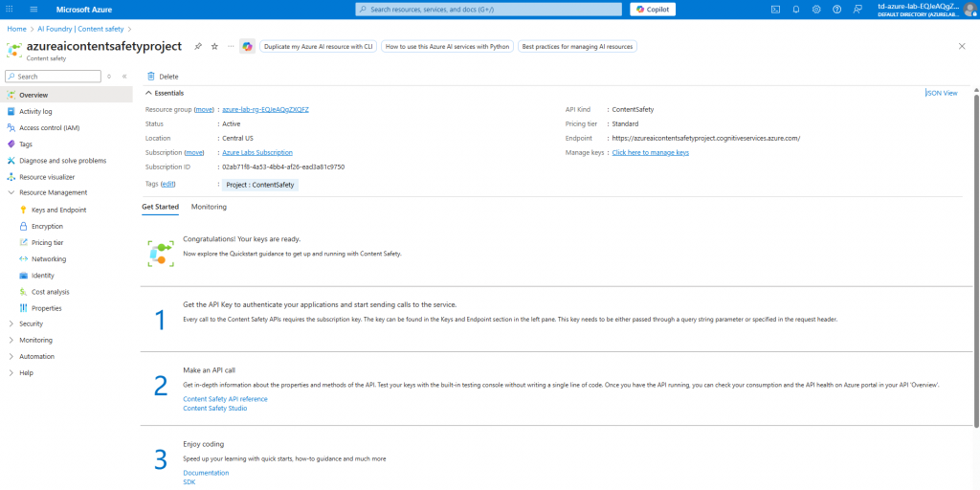The width and height of the screenshot is (980, 490).
Task: Click the Delete trash toolbar button
Action: click(x=163, y=76)
